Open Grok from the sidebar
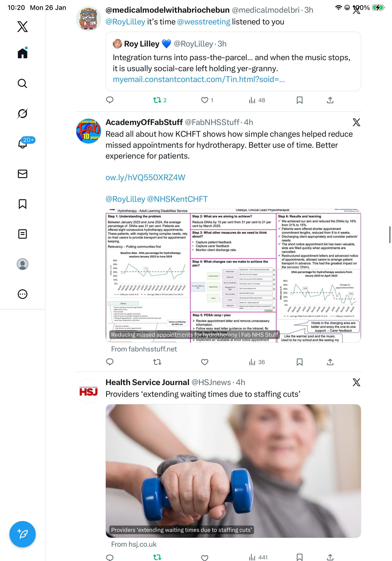 coord(23,113)
